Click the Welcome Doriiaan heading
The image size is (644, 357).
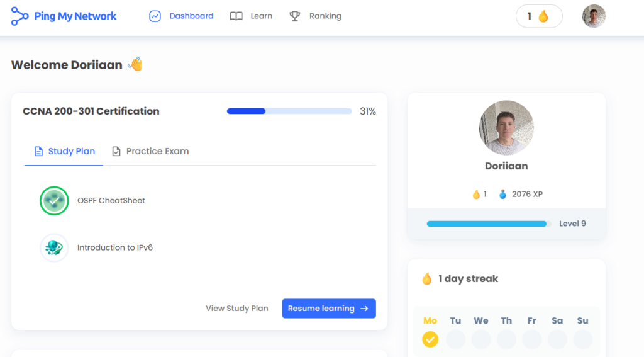click(67, 65)
